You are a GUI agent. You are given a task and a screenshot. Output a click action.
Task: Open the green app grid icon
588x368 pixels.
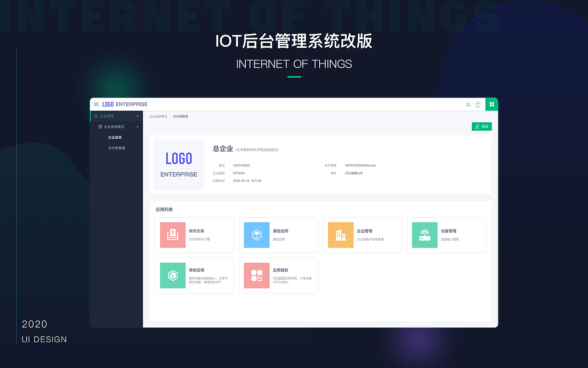point(492,104)
